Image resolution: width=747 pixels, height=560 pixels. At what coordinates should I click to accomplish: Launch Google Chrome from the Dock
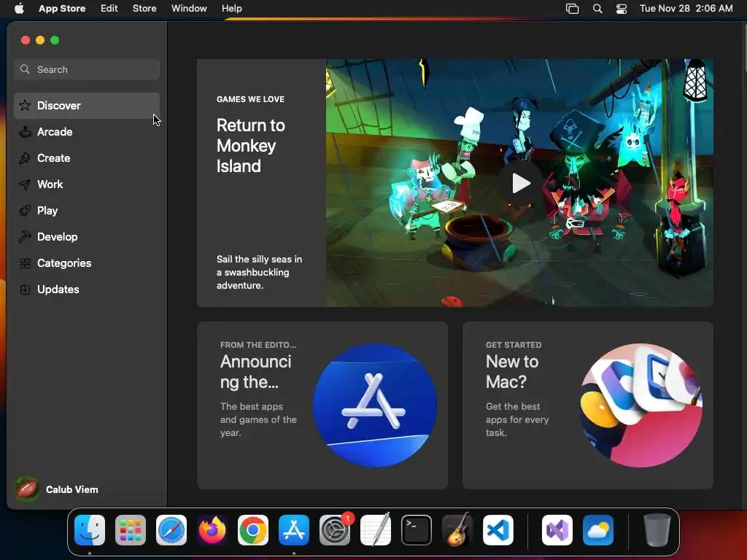(x=253, y=530)
